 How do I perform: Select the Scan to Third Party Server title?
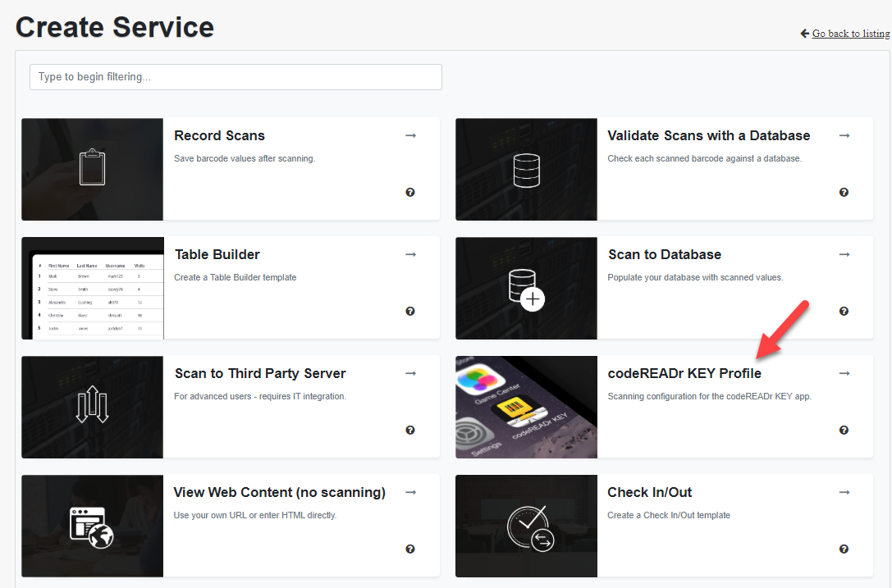point(260,373)
